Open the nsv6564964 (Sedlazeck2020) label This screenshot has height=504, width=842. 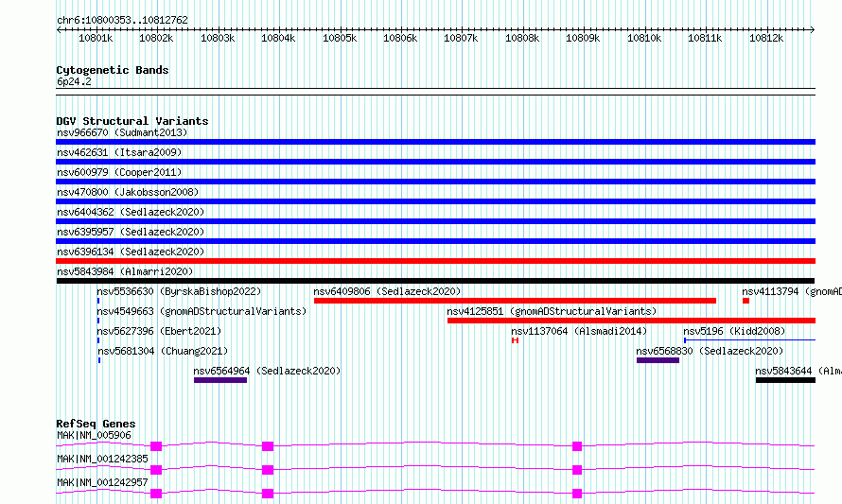point(267,371)
